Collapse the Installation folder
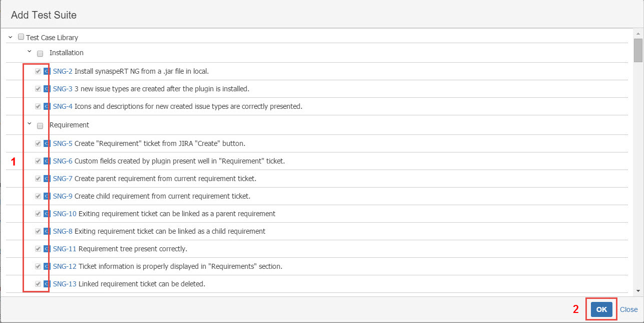The image size is (644, 323). point(29,52)
